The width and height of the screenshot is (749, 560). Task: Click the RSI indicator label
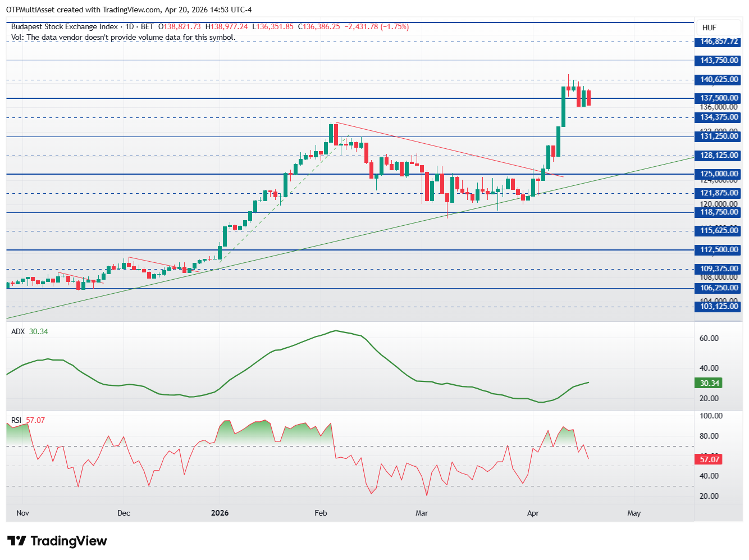click(16, 420)
